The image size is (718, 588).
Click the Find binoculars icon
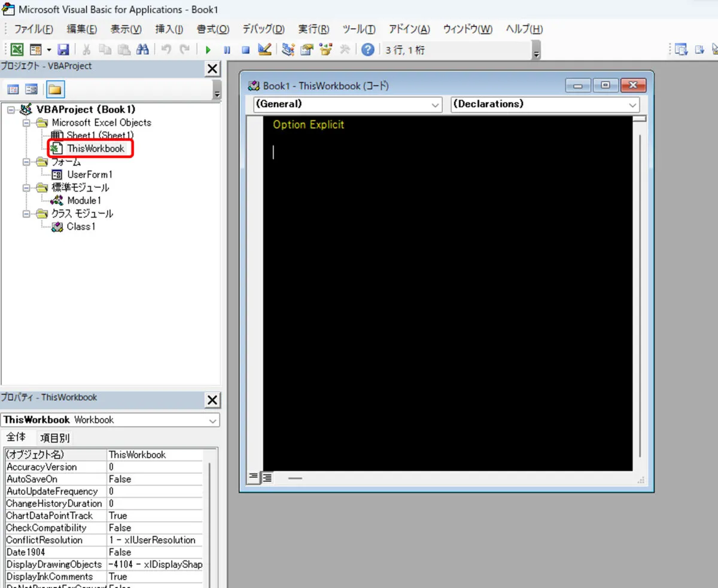tap(142, 50)
